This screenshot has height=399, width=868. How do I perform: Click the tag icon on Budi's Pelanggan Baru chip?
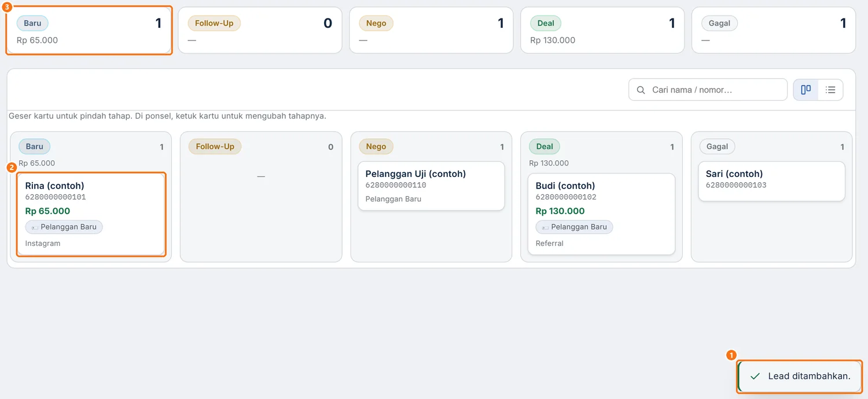click(x=546, y=227)
